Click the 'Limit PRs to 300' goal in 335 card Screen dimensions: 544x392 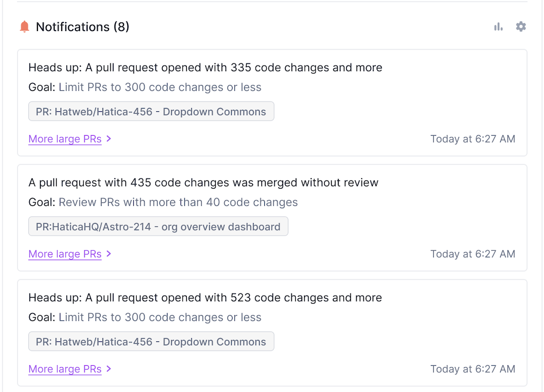click(x=160, y=88)
